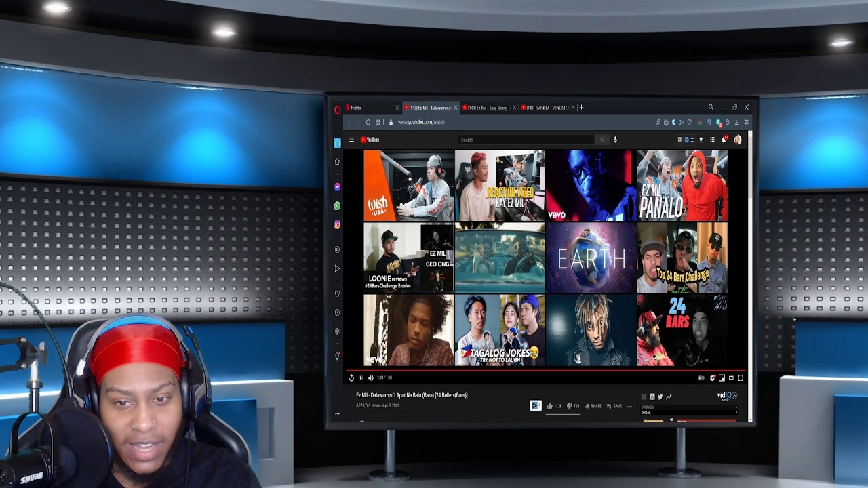Open the vidIQ extension icon in toolbar
The width and height of the screenshot is (868, 488).
[709, 122]
